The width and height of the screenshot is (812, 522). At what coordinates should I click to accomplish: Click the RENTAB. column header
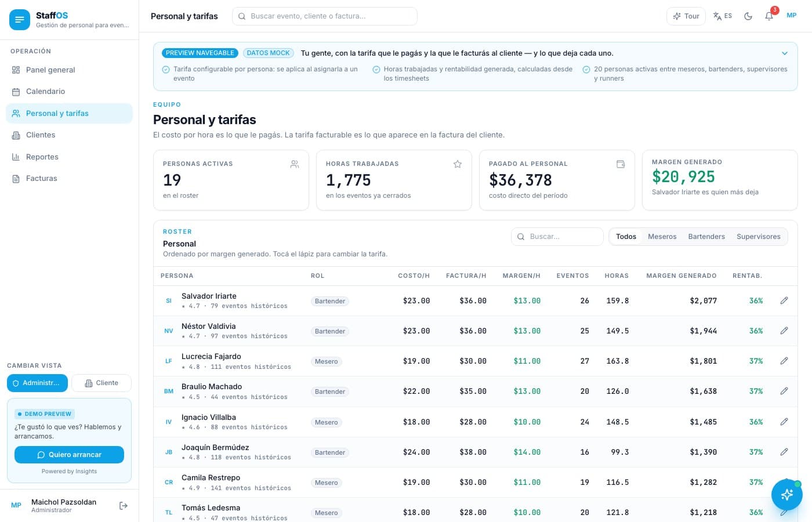(748, 275)
